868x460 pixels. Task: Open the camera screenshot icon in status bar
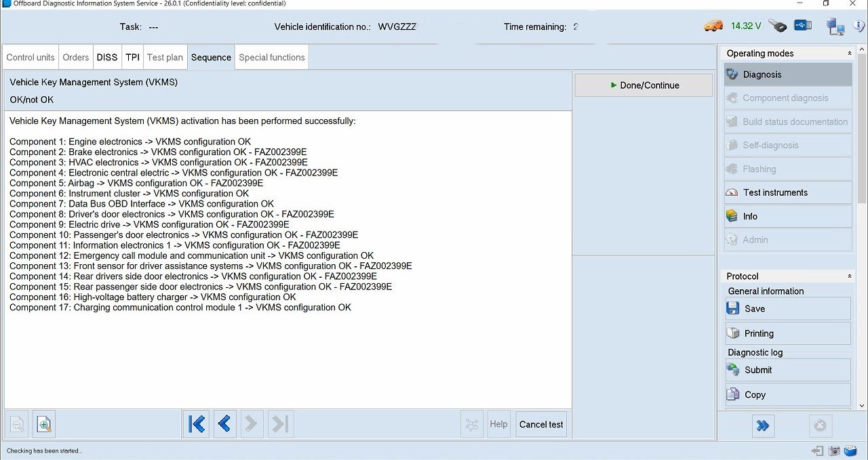(x=834, y=451)
